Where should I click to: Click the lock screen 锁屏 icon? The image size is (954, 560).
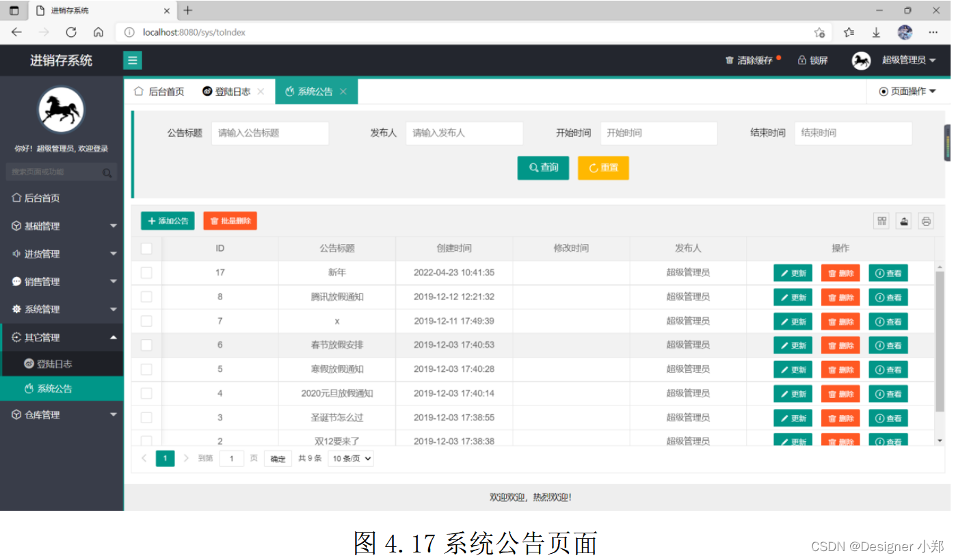[x=801, y=60]
